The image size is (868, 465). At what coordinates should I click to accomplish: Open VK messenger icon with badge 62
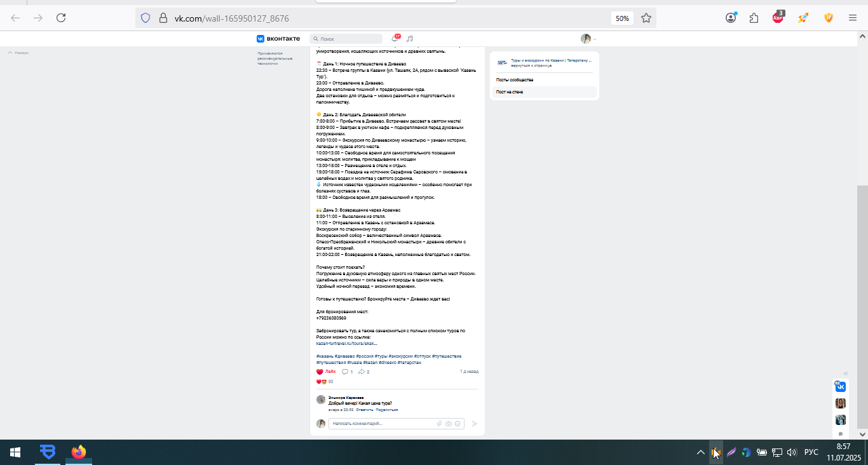click(840, 386)
